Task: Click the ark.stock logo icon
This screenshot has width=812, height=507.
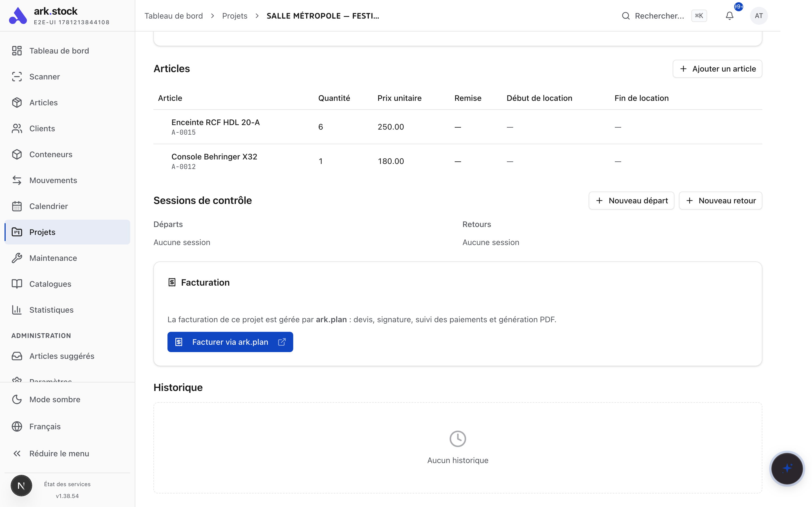Action: 18,16
